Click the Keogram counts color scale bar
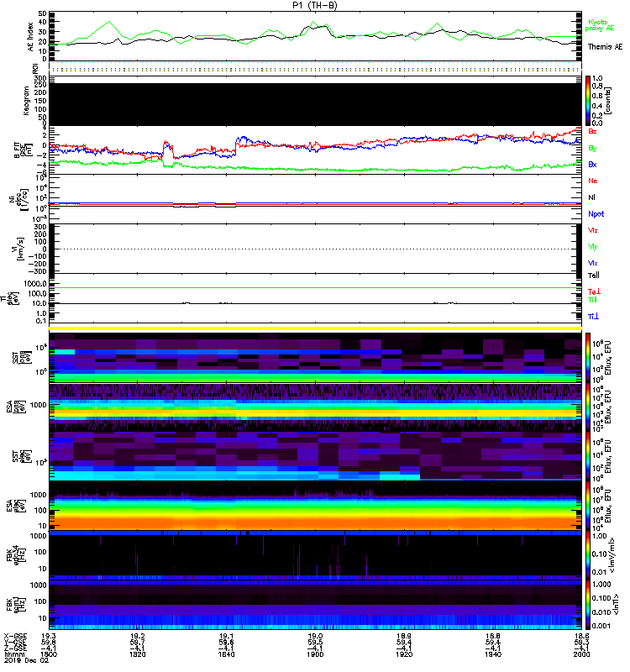The image size is (630, 672). pyautogui.click(x=588, y=101)
